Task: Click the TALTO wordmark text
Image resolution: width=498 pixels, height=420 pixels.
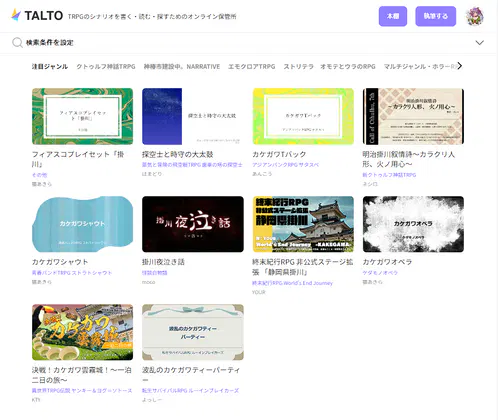Action: click(44, 16)
